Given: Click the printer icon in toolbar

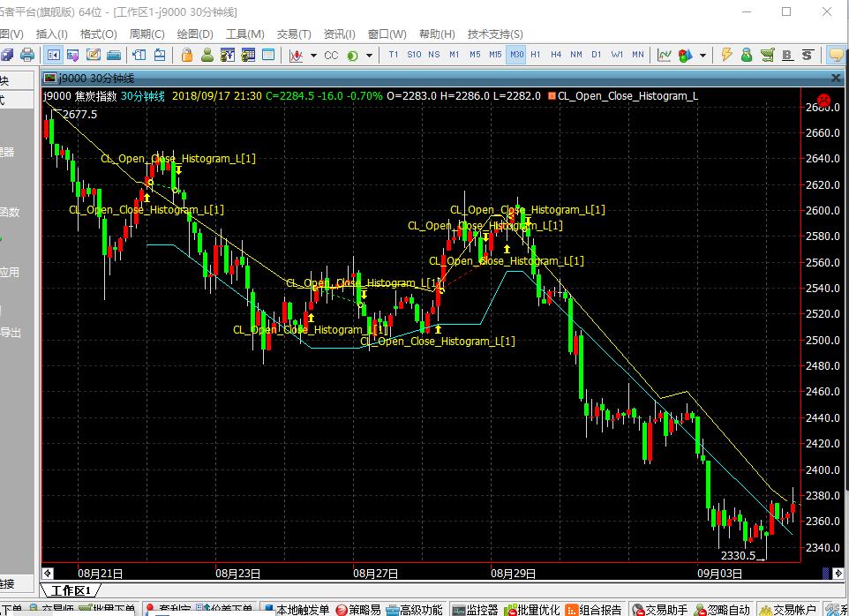Looking at the screenshot, I should pos(27,55).
